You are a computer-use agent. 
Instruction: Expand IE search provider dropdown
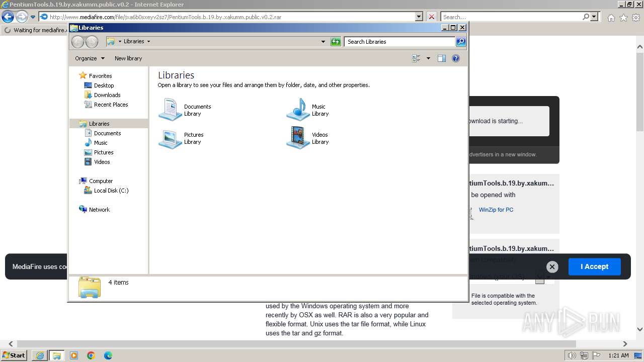click(x=594, y=17)
